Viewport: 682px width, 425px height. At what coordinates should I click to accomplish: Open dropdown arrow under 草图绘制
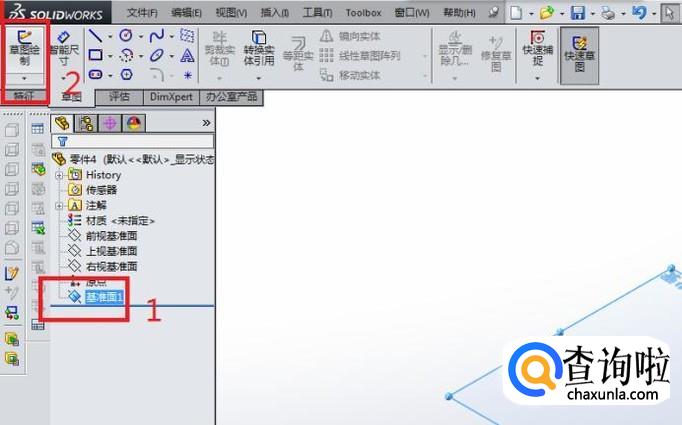coord(24,79)
